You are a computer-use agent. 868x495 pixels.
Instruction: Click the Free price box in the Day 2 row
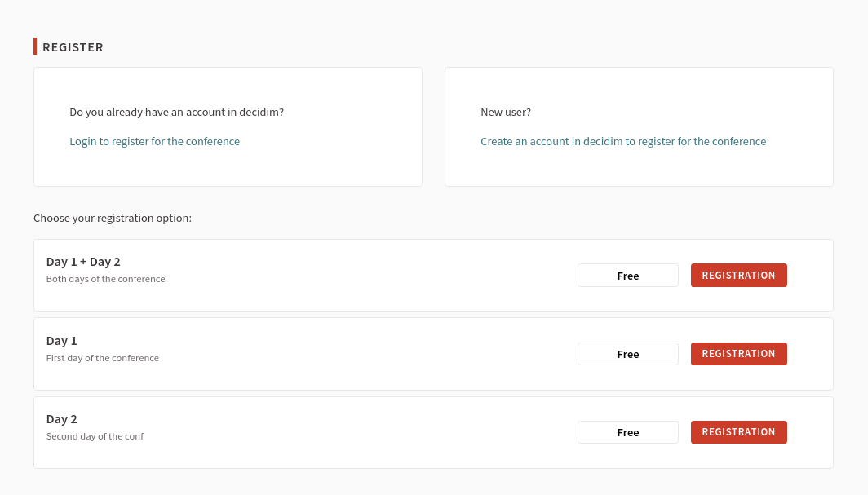coord(628,432)
